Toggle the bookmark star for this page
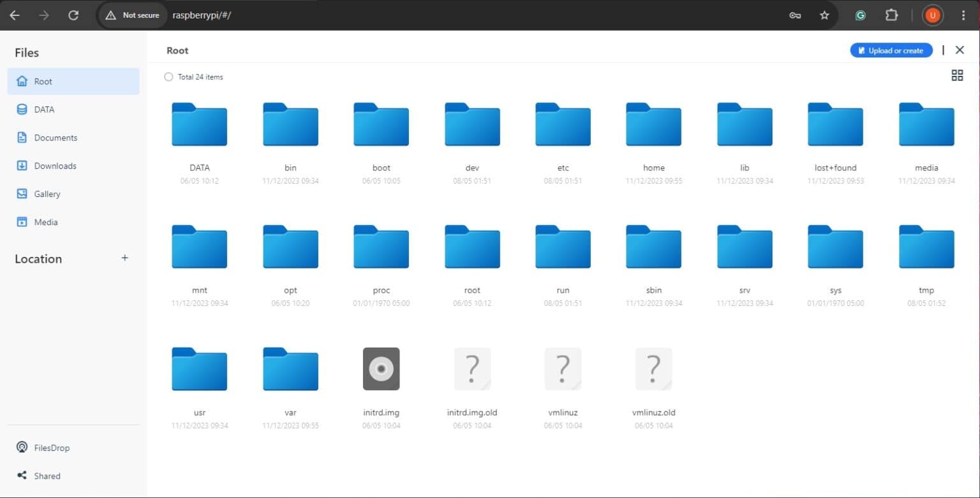This screenshot has height=498, width=980. pos(825,15)
